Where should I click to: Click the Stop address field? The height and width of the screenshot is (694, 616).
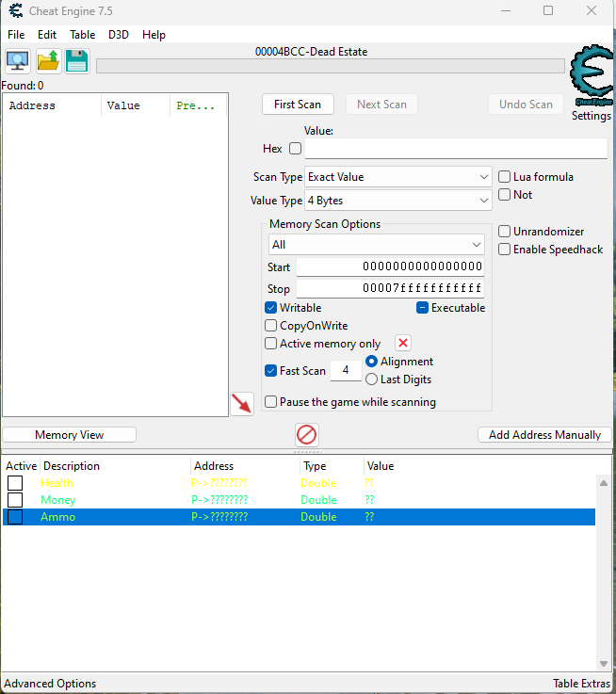point(390,288)
